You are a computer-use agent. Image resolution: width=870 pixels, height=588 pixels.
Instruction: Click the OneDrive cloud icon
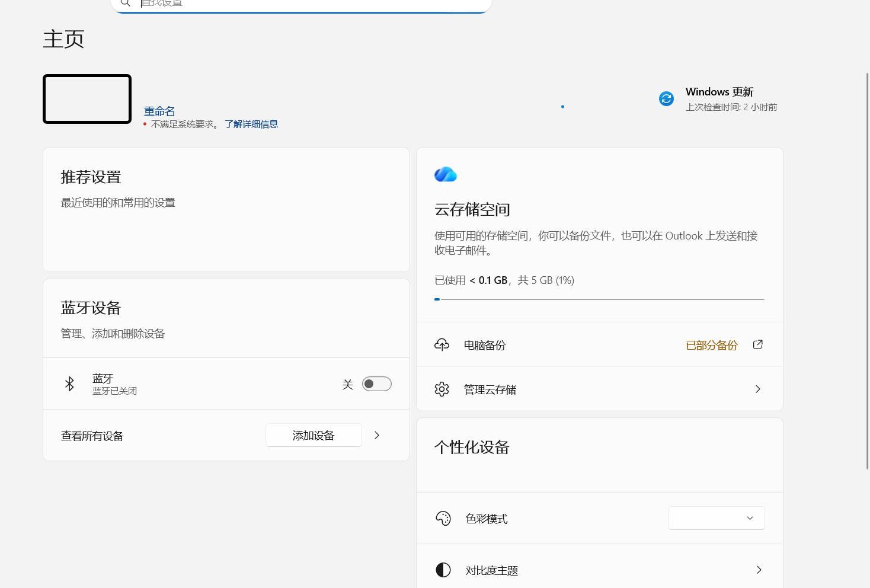[x=446, y=174]
